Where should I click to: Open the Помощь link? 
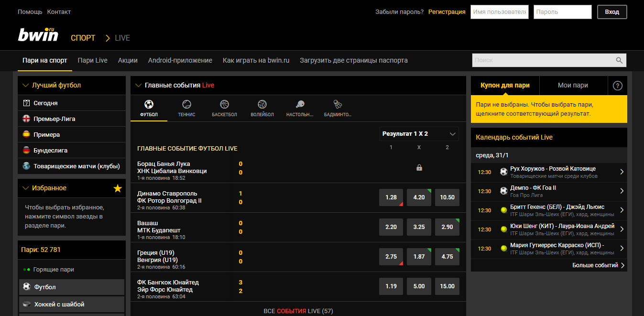point(30,12)
